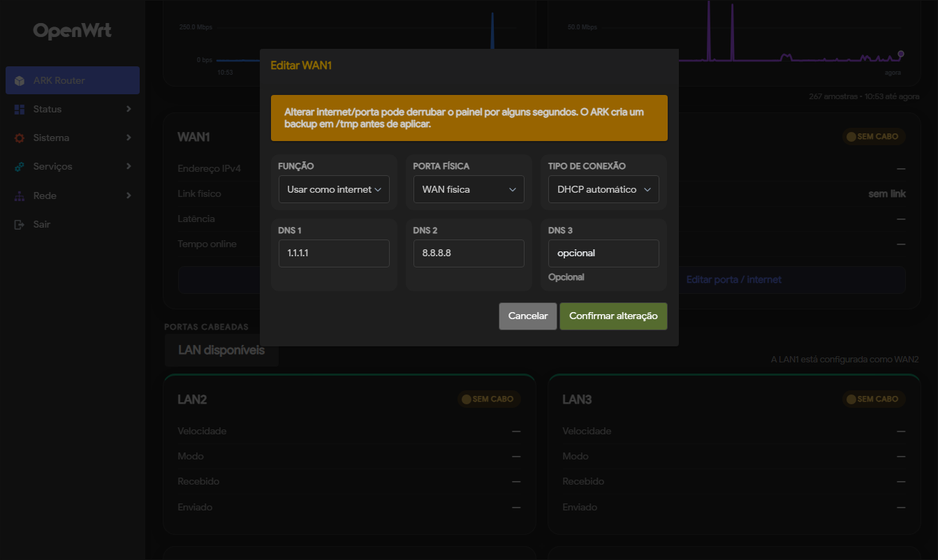938x560 pixels.
Task: Click the Editar WAN1 dialog title
Action: tap(301, 66)
